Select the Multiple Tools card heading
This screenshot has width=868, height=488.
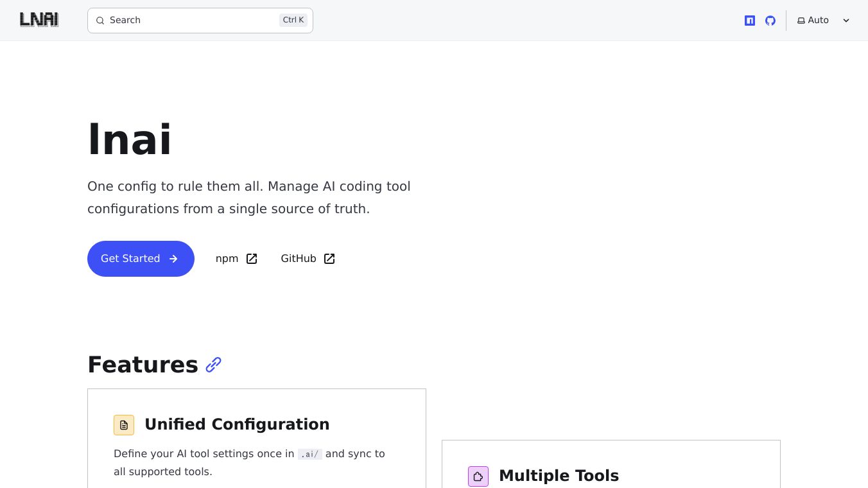[x=559, y=476]
